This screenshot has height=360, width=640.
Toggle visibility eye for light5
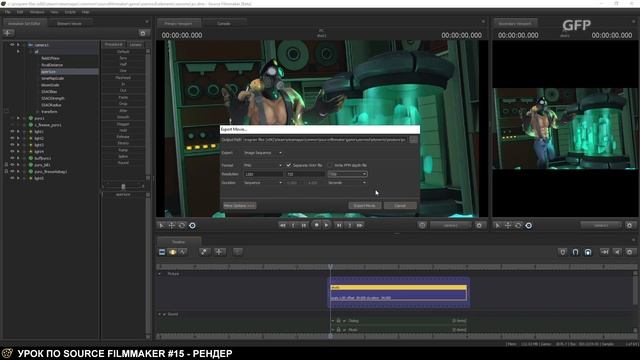[12, 178]
